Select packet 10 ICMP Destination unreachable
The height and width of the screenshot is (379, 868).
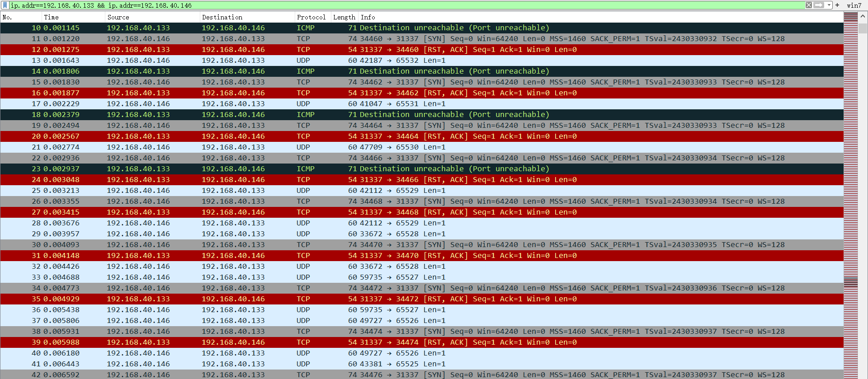click(422, 28)
